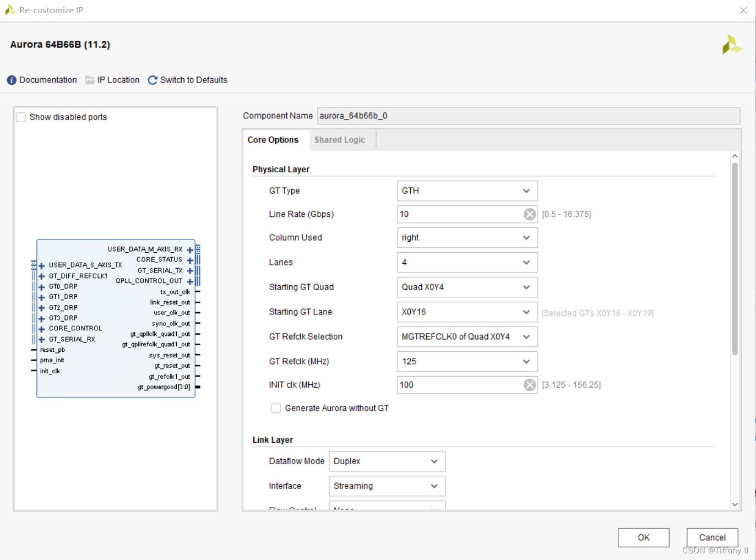This screenshot has height=560, width=756.
Task: Close the Re-customize IP dialog
Action: pos(743,10)
